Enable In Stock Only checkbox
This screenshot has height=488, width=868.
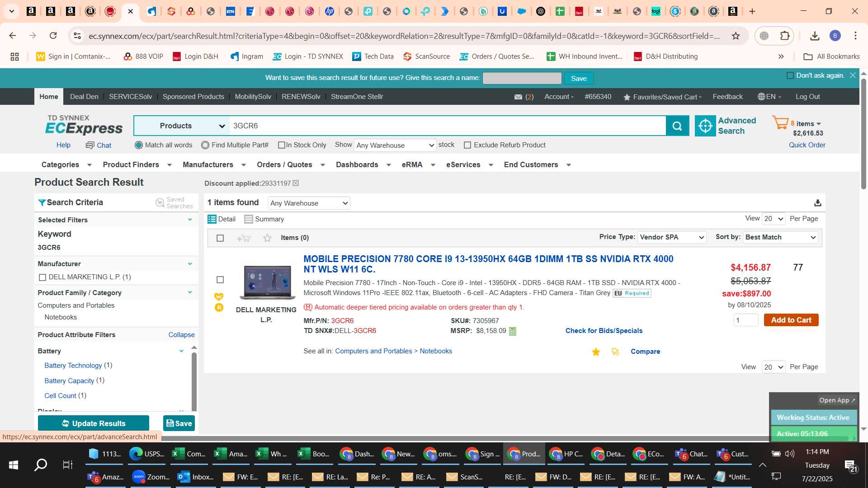pyautogui.click(x=282, y=145)
